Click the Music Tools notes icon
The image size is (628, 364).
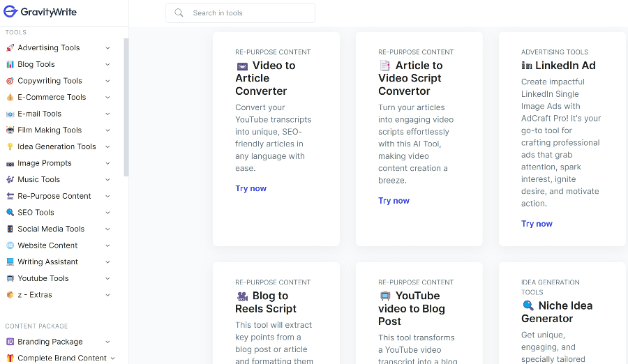(x=10, y=180)
